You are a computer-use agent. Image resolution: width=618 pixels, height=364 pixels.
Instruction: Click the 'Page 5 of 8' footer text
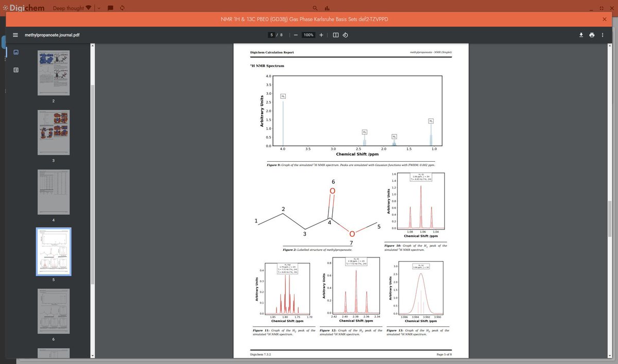point(444,355)
